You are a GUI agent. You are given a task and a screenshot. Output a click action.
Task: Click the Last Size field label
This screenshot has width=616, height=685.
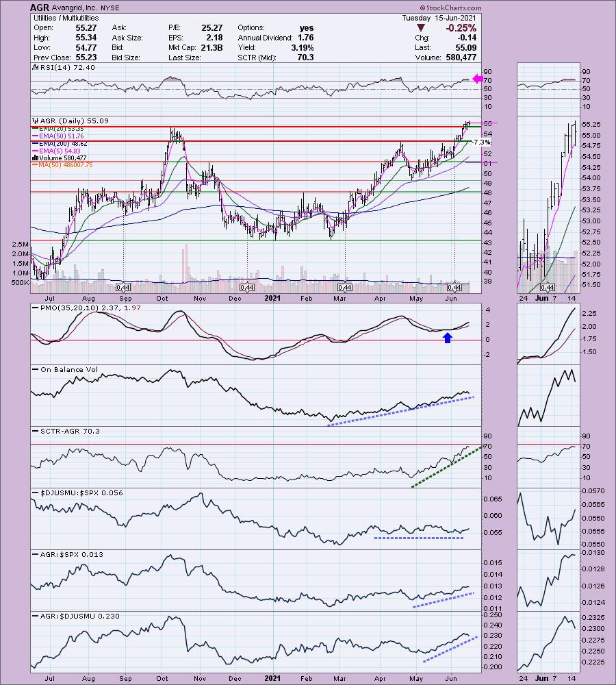click(x=184, y=58)
